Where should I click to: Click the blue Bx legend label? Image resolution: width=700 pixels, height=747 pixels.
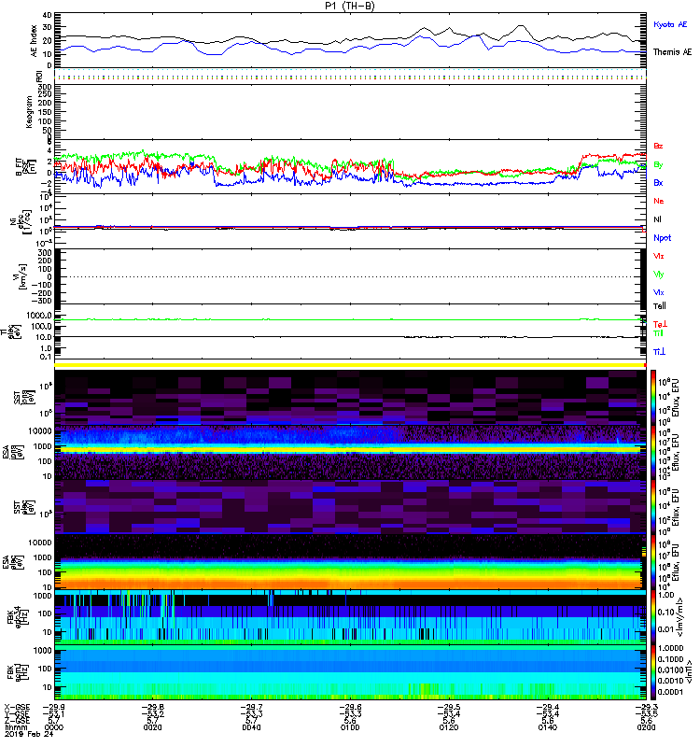pyautogui.click(x=658, y=182)
